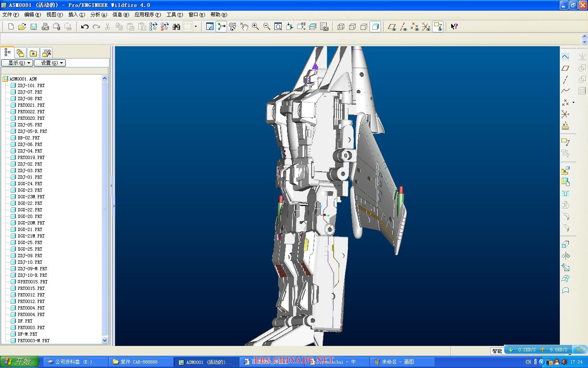This screenshot has height=368, width=588.
Task: Click the Redo arrow icon
Action: 96,27
